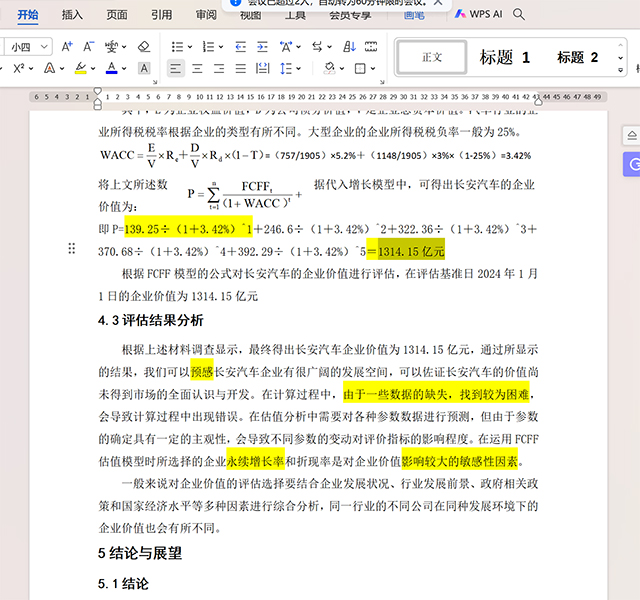Screen dimensions: 640x600
Task: Switch to the 引用 tab
Action: pos(162,15)
